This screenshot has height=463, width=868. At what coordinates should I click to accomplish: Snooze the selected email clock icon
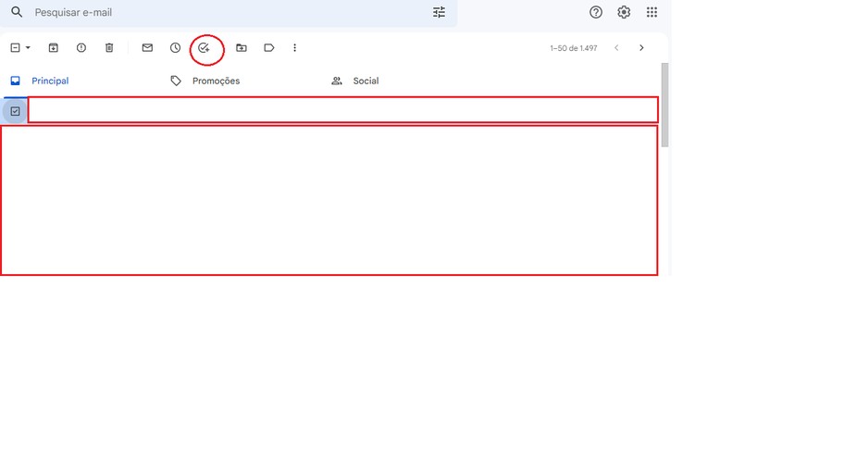click(176, 48)
